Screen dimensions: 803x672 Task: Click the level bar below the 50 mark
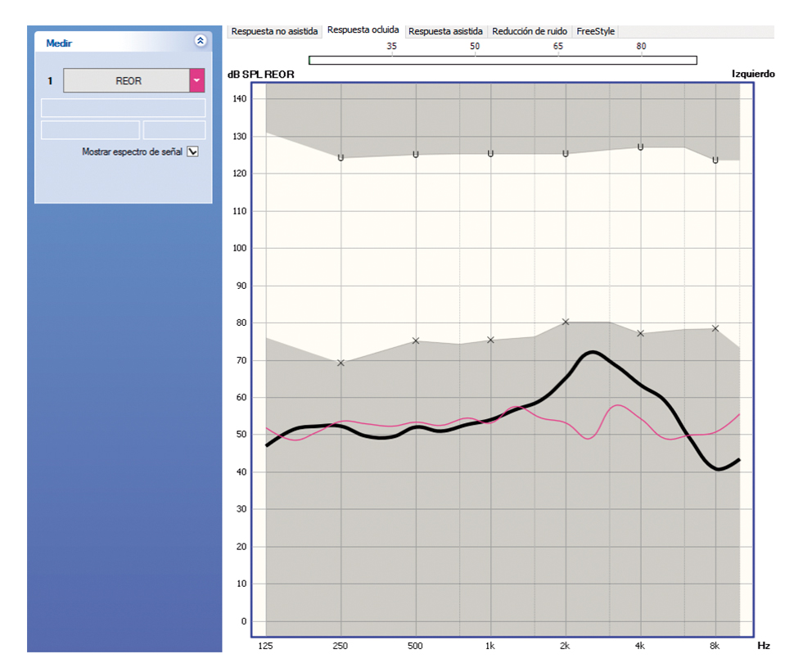(x=475, y=60)
